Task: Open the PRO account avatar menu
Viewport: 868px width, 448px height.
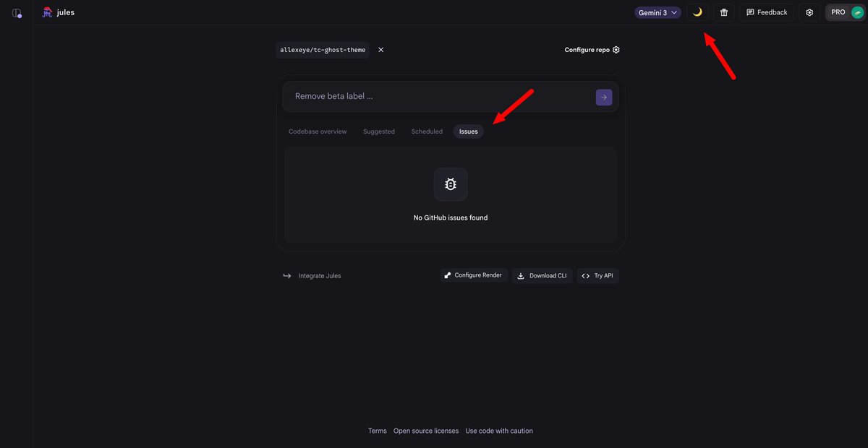Action: (846, 12)
